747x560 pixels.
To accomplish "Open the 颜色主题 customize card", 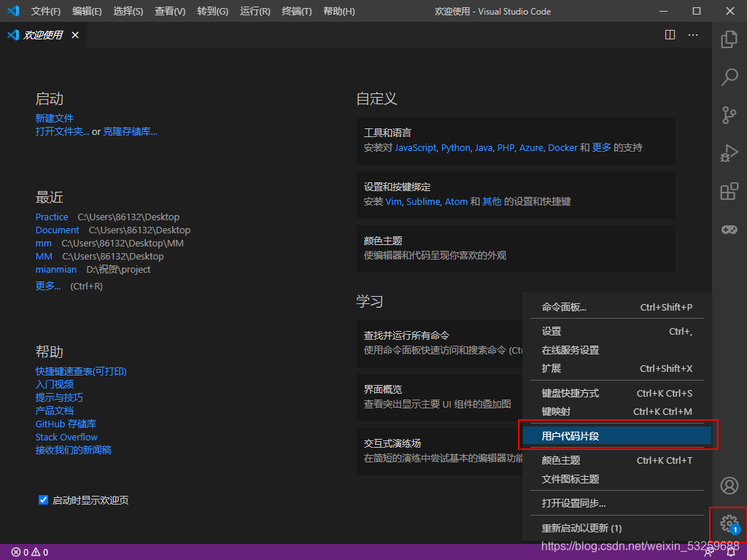I will tap(516, 249).
